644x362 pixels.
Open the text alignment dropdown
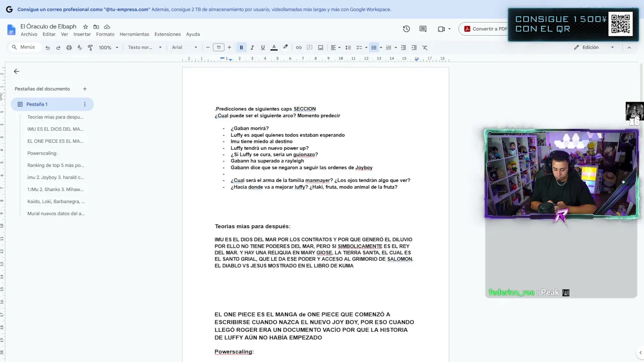pyautogui.click(x=335, y=48)
